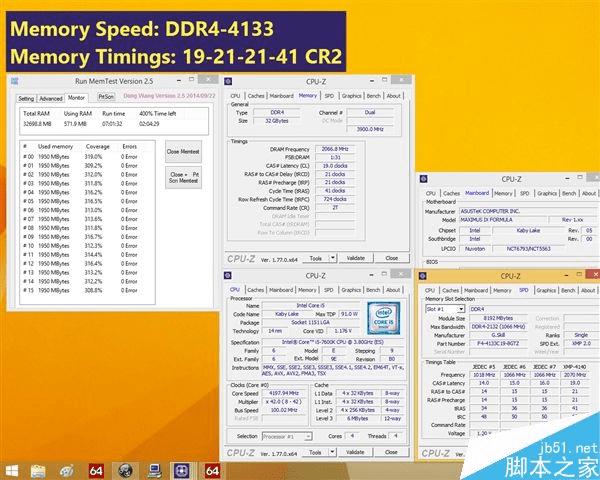Click the computer monitor taskbar icon
The image size is (600, 480).
155,470
